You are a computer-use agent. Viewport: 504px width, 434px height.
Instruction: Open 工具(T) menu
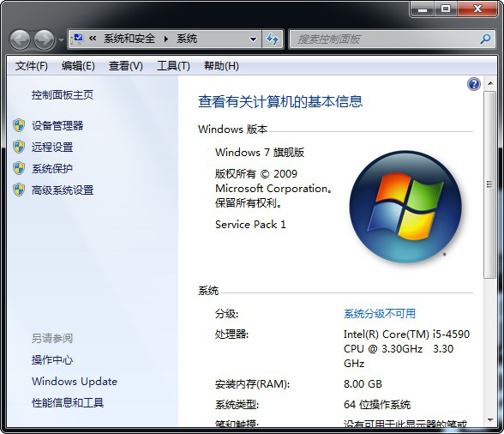pyautogui.click(x=173, y=66)
